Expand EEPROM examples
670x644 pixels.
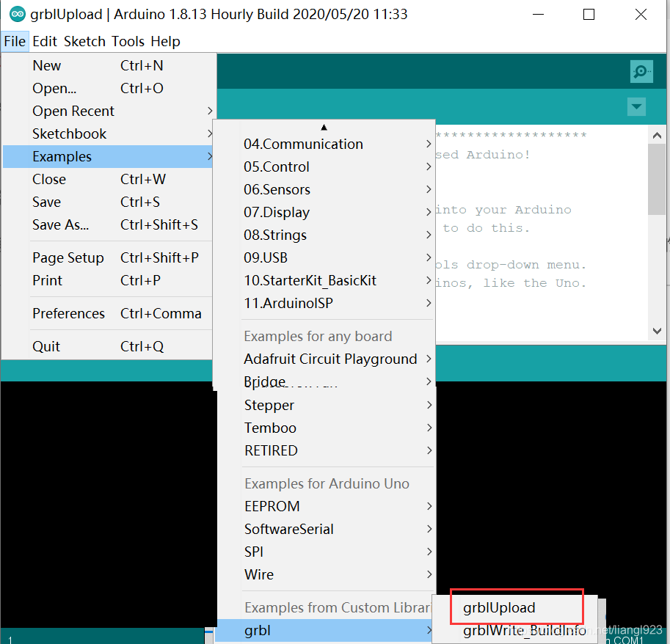point(327,506)
